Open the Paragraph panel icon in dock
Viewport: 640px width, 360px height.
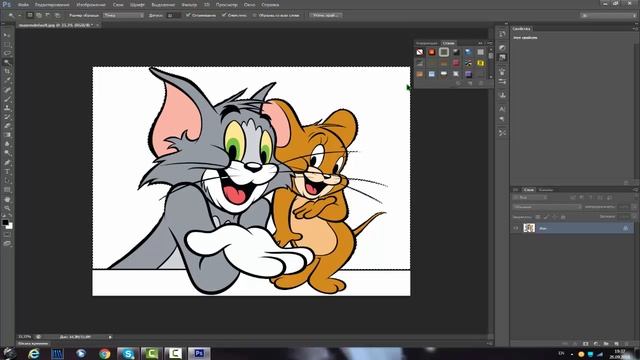(x=502, y=119)
